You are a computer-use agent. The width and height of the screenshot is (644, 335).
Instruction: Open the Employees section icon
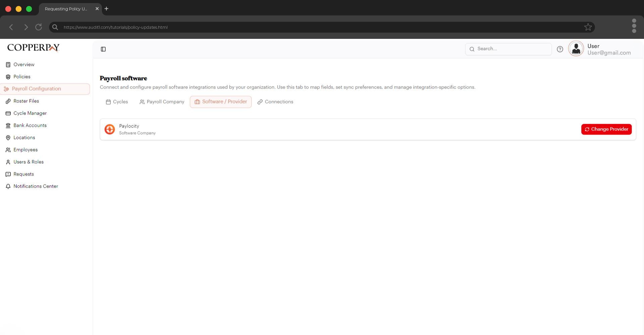(x=8, y=150)
